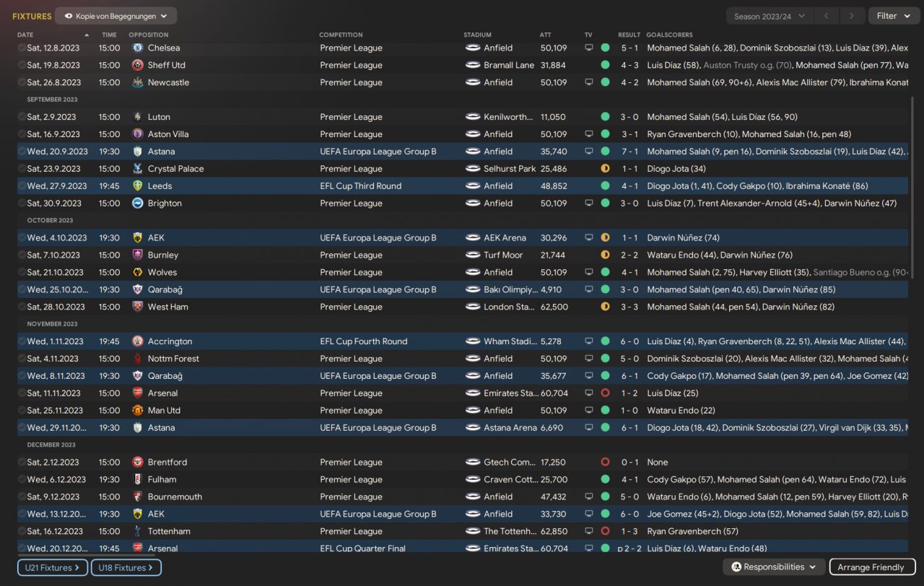
Task: Click the red loss indicator in the Brentford row
Action: pos(605,462)
